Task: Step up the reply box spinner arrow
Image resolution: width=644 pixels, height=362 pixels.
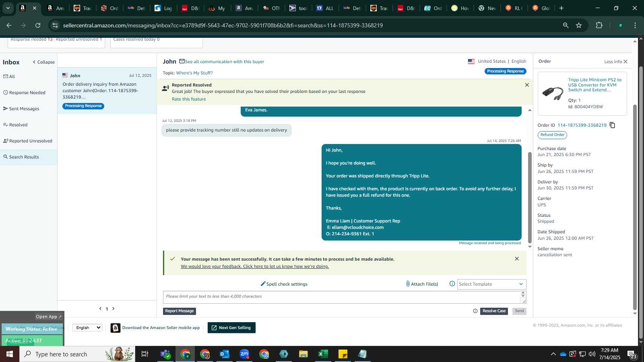Action: [523, 294]
